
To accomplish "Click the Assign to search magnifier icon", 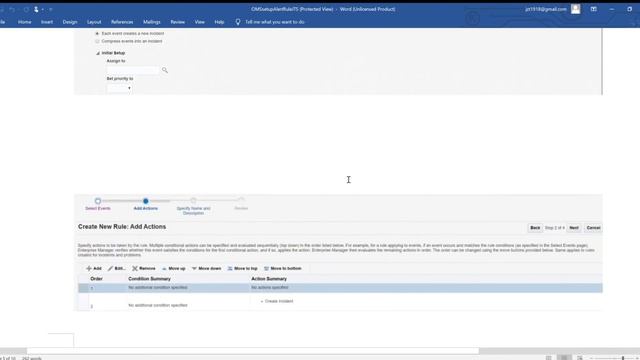I will (x=165, y=70).
